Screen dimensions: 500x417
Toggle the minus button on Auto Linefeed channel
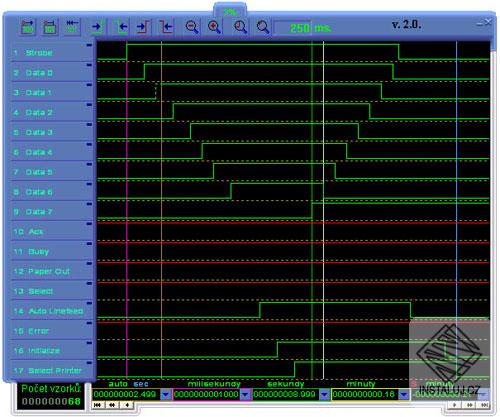coord(89,303)
